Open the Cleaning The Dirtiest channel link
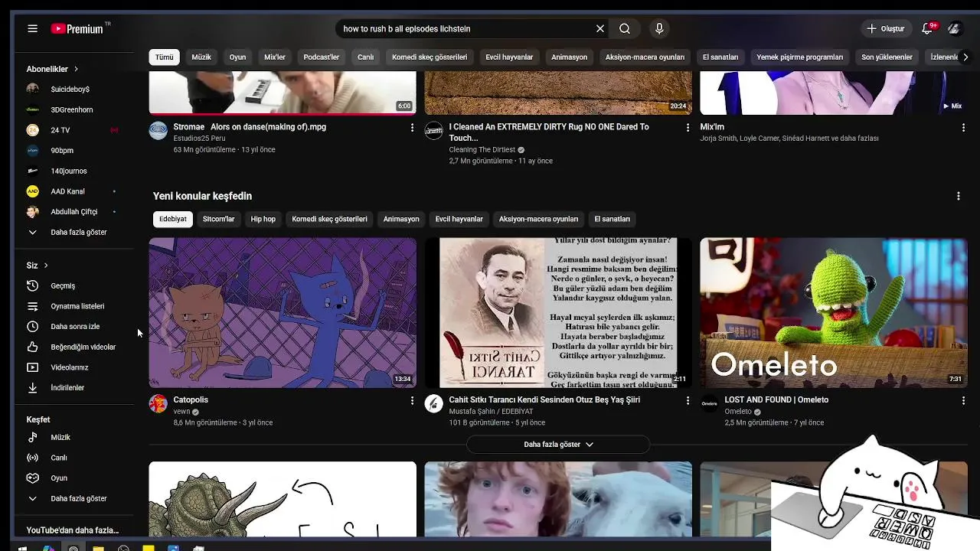Screen dimensions: 980x551 pyautogui.click(x=482, y=150)
